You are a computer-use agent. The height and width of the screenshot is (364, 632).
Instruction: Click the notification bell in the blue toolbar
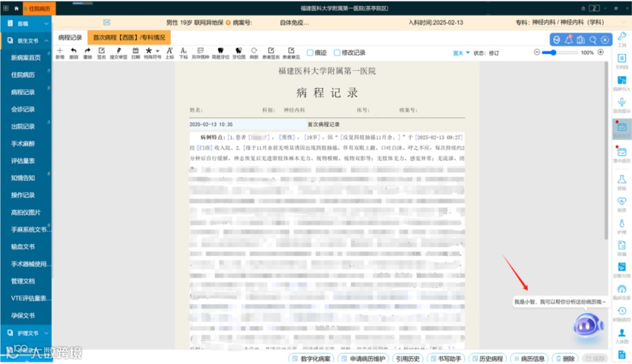click(x=569, y=40)
